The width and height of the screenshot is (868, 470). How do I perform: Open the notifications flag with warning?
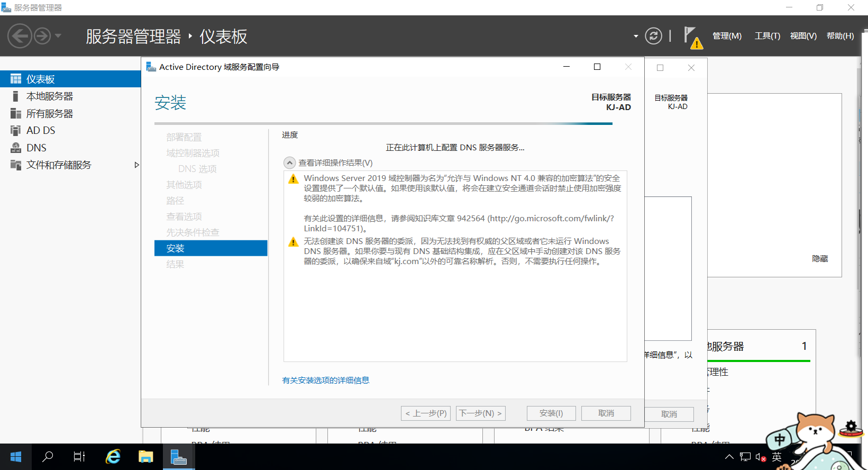point(693,38)
